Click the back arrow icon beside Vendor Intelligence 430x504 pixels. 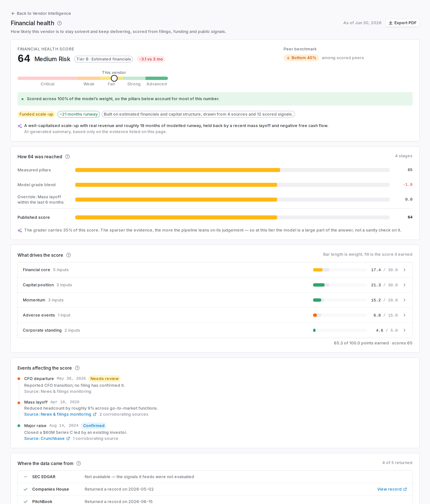(13, 13)
